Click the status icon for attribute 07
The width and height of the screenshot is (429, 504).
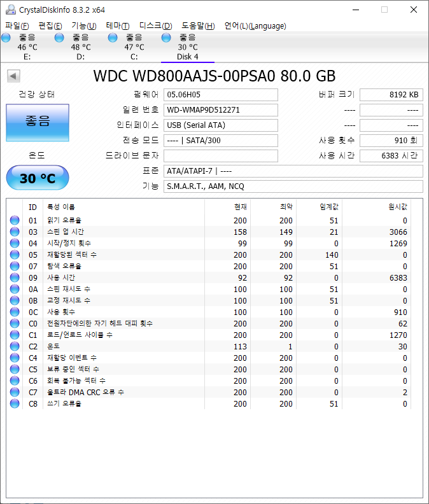pyautogui.click(x=15, y=266)
